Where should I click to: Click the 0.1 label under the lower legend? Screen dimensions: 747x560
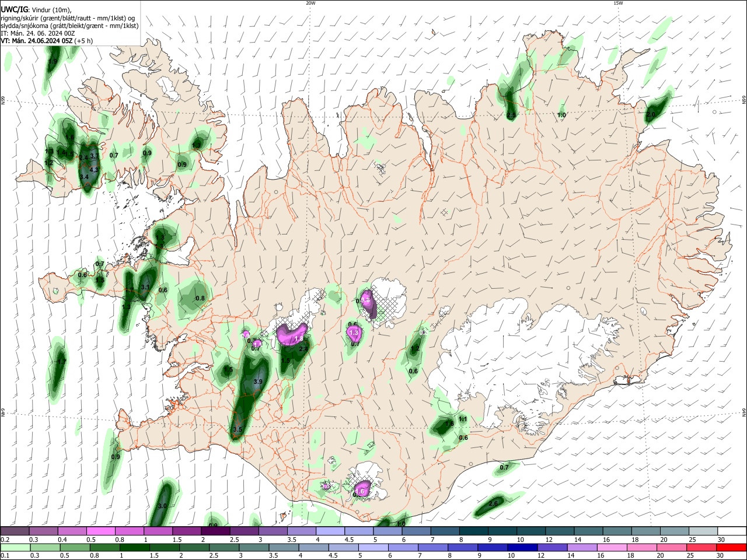coord(4,556)
